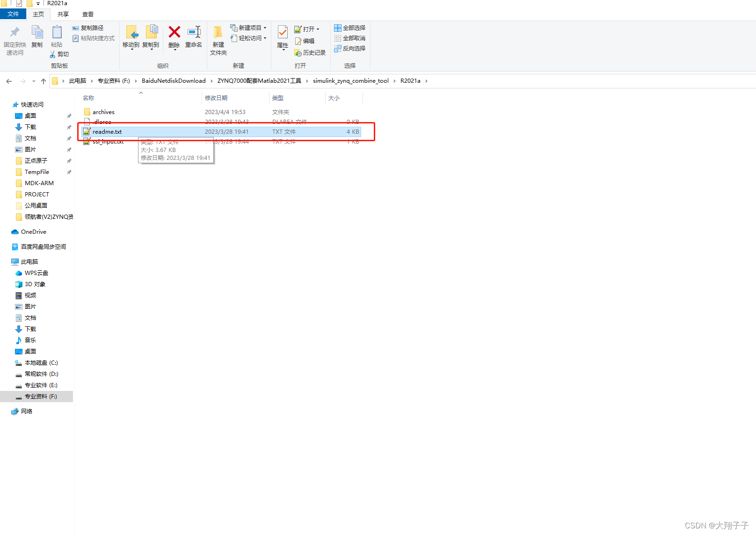Open the 文件 menu
The width and height of the screenshot is (756, 534).
click(x=13, y=14)
